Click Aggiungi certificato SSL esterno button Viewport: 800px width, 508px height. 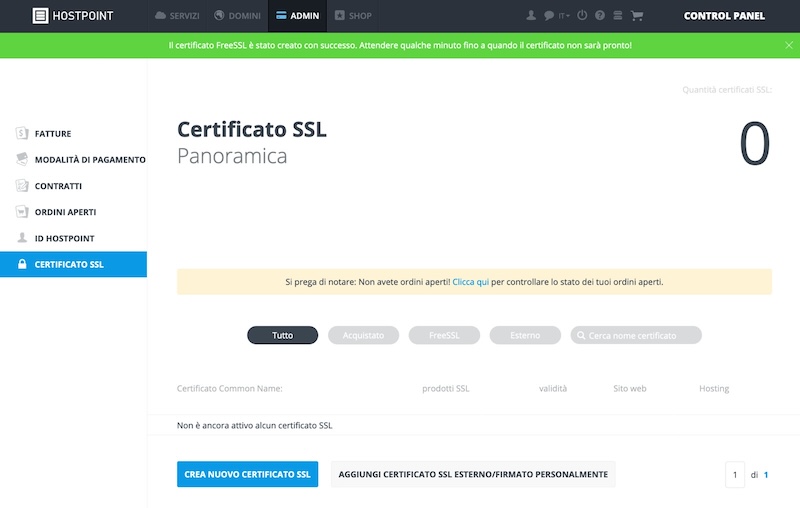tap(473, 474)
